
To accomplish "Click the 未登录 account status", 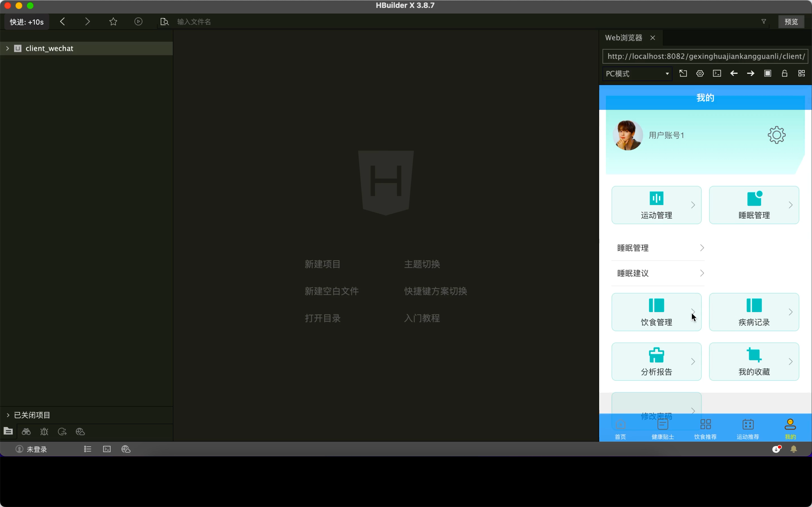I will tap(31, 449).
